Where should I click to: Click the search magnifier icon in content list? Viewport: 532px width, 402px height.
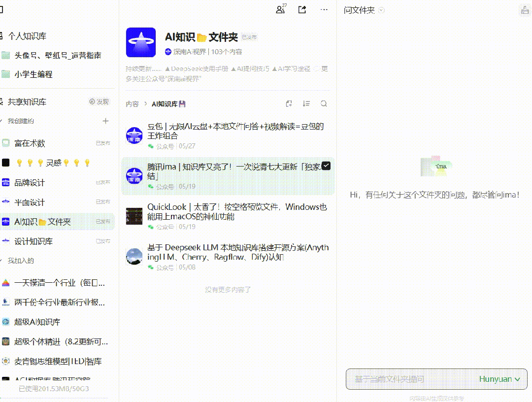click(x=324, y=103)
